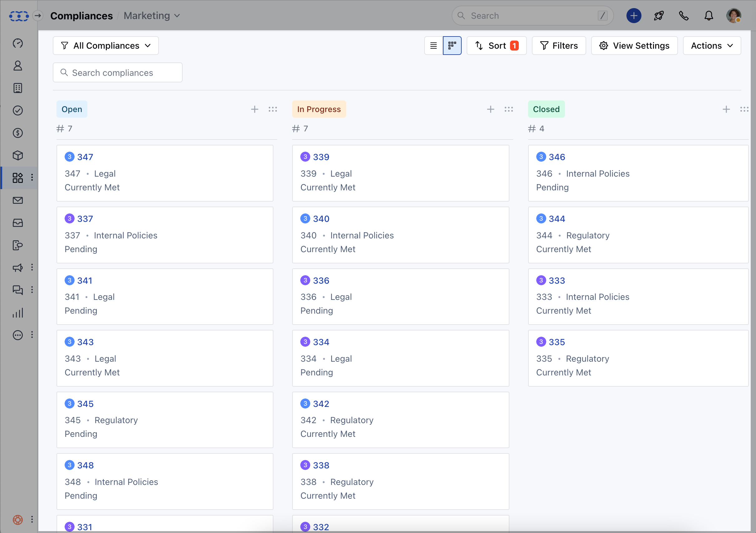
Task: Expand the All Compliances view dropdown
Action: tap(106, 46)
